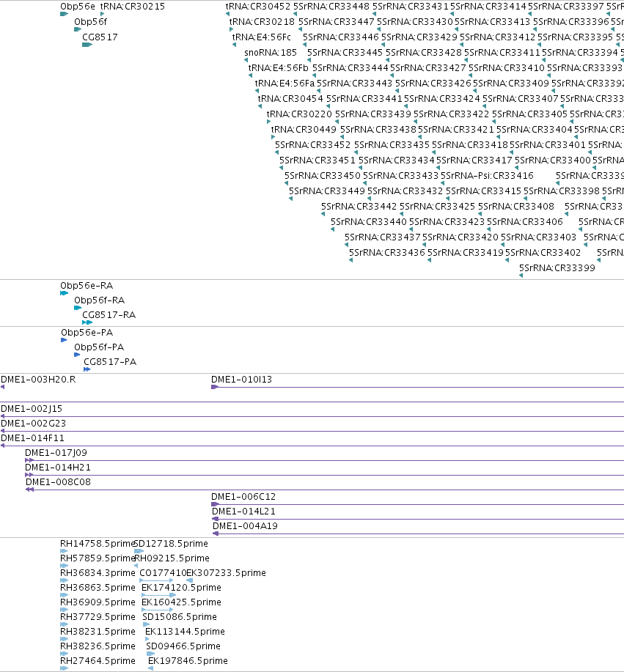
Task: Select the DME1-004A19 clone arrow glyph
Action: click(x=216, y=533)
